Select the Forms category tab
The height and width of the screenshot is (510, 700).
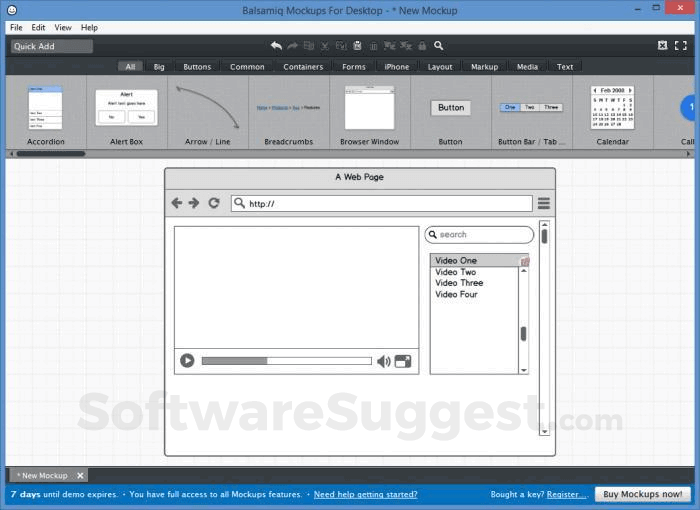pyautogui.click(x=354, y=67)
